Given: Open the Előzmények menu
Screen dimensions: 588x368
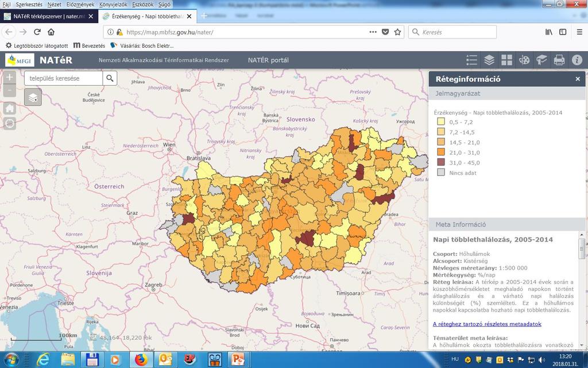Looking at the screenshot, I should (80, 5).
